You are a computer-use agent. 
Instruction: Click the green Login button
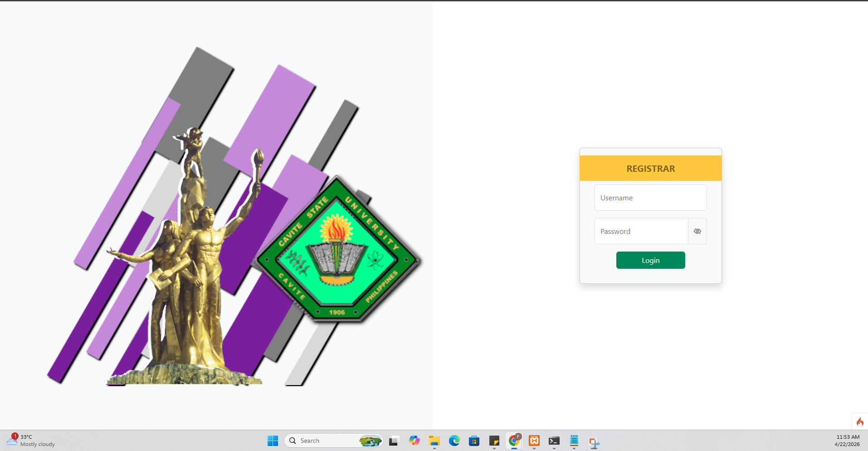pos(650,260)
